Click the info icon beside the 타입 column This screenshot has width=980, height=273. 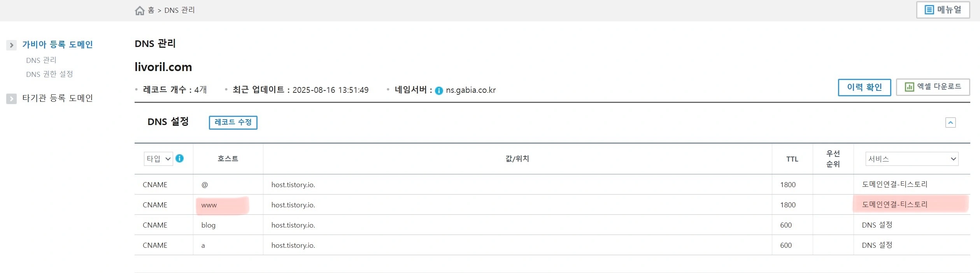coord(180,158)
